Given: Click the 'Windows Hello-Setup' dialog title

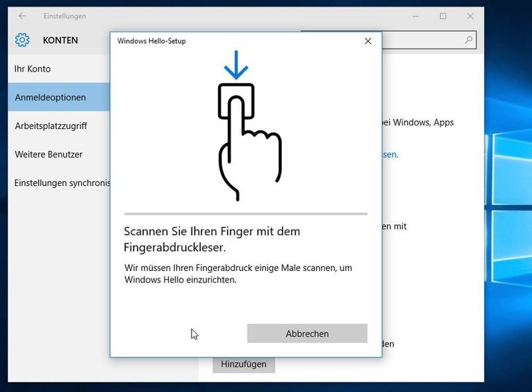Looking at the screenshot, I should click(152, 41).
